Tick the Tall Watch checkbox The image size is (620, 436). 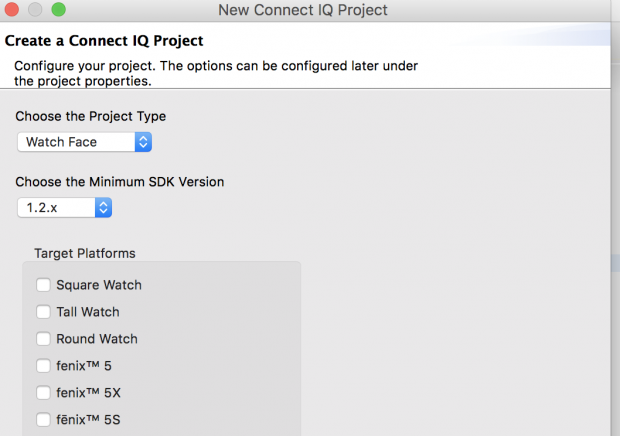[43, 311]
